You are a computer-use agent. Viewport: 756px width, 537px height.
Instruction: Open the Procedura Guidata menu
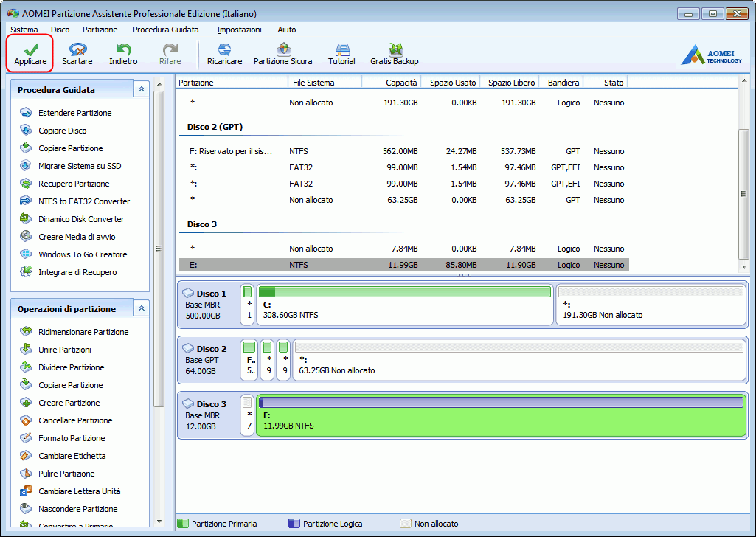click(x=165, y=30)
